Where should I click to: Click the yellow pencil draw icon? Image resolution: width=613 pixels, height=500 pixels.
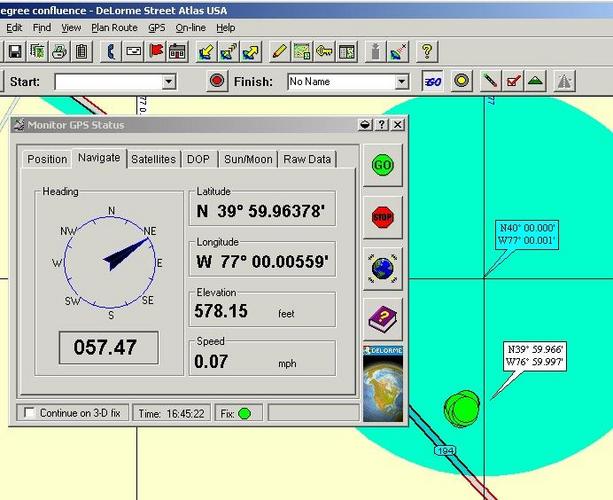(279, 51)
